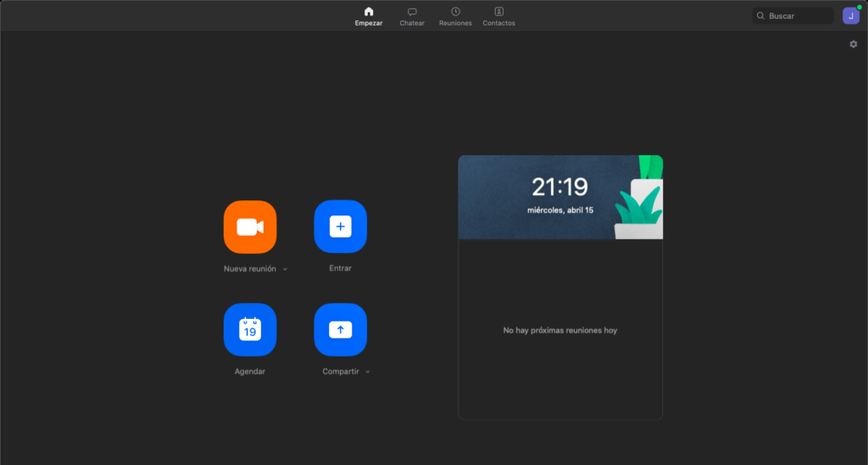Click the magnifying glass search icon
The width and height of the screenshot is (868, 465).
point(761,16)
